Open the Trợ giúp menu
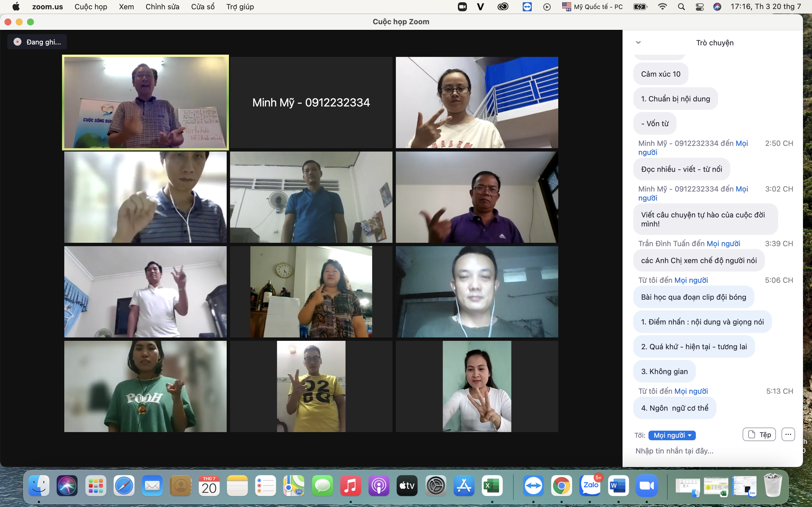Image resolution: width=812 pixels, height=507 pixels. [240, 7]
